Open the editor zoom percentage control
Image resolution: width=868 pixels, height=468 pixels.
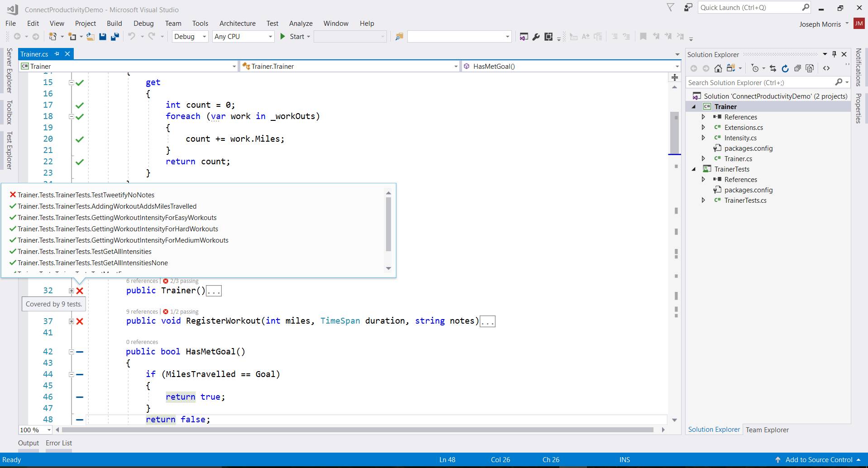(x=35, y=430)
